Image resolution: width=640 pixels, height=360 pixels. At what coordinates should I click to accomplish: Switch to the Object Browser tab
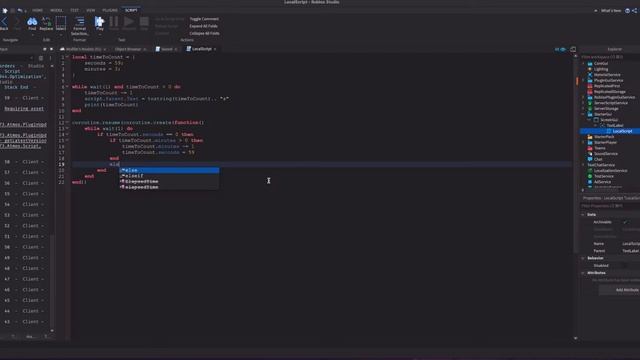coord(128,49)
